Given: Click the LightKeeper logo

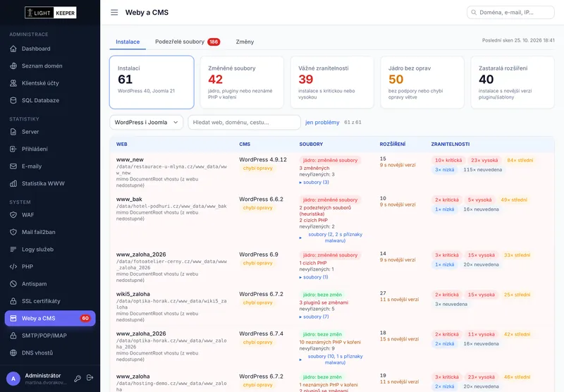Looking at the screenshot, I should [x=50, y=13].
